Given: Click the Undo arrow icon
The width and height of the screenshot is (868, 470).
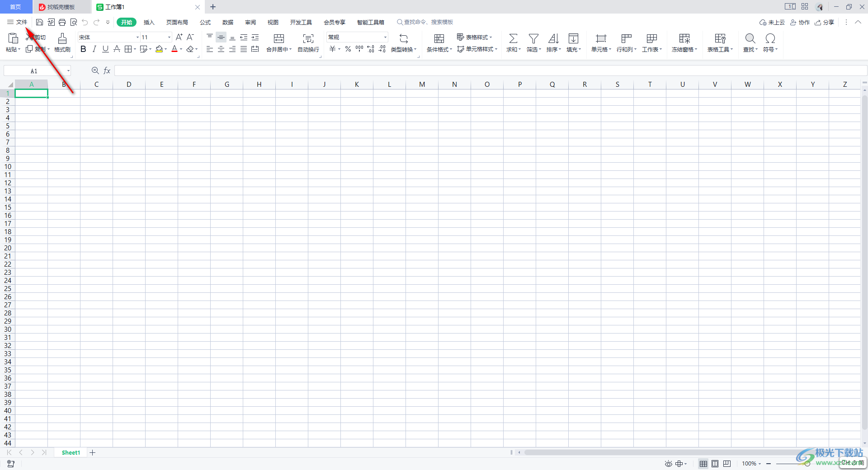Looking at the screenshot, I should [85, 22].
